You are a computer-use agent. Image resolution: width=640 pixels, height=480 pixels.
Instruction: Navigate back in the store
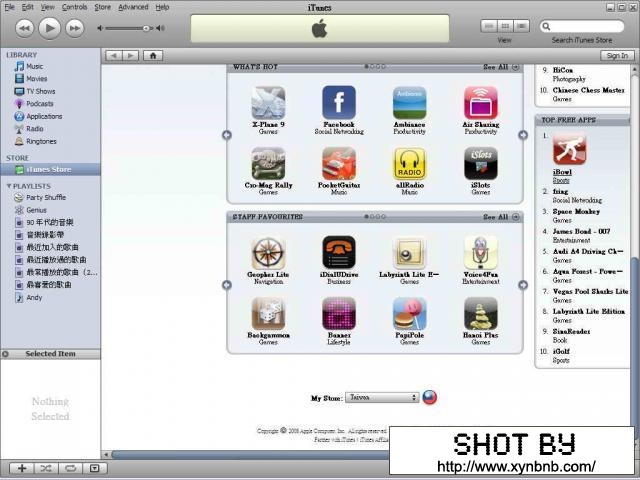[114, 56]
